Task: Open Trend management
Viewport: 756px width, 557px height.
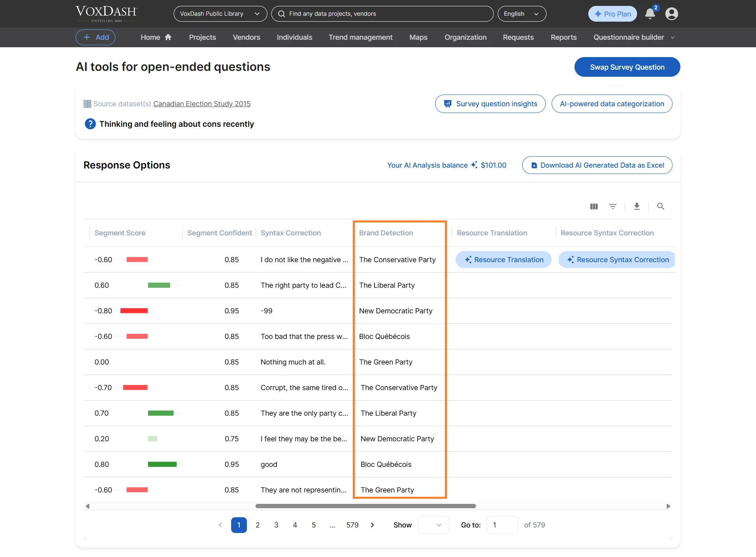Action: 361,37
